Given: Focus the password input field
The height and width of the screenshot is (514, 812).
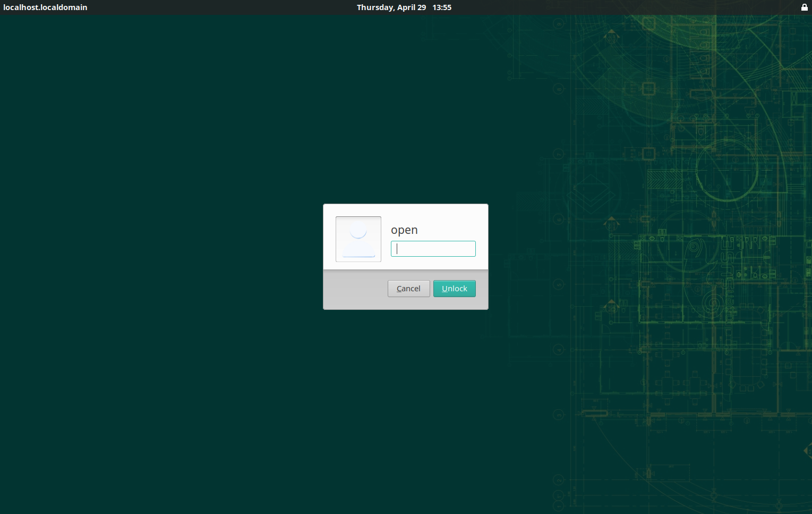Looking at the screenshot, I should click(x=433, y=249).
